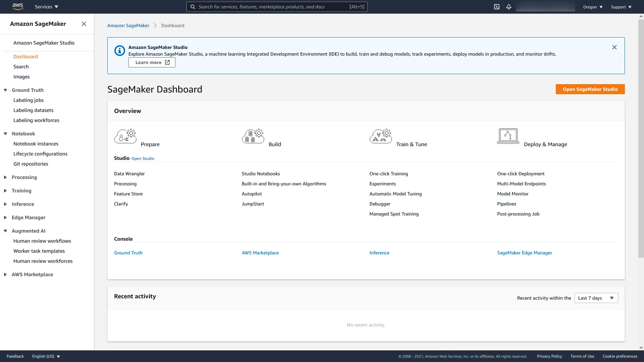Collapse the Ground Truth section
This screenshot has height=362, width=644.
pos(5,90)
